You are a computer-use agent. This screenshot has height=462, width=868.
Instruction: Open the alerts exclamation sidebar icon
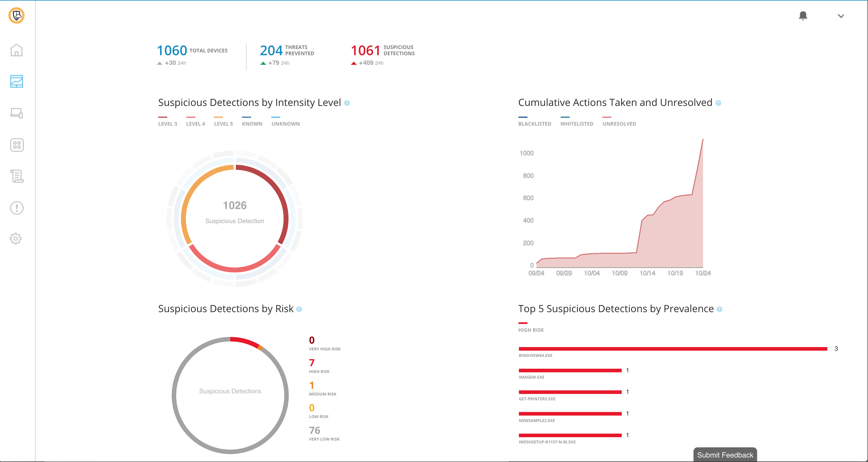[17, 208]
